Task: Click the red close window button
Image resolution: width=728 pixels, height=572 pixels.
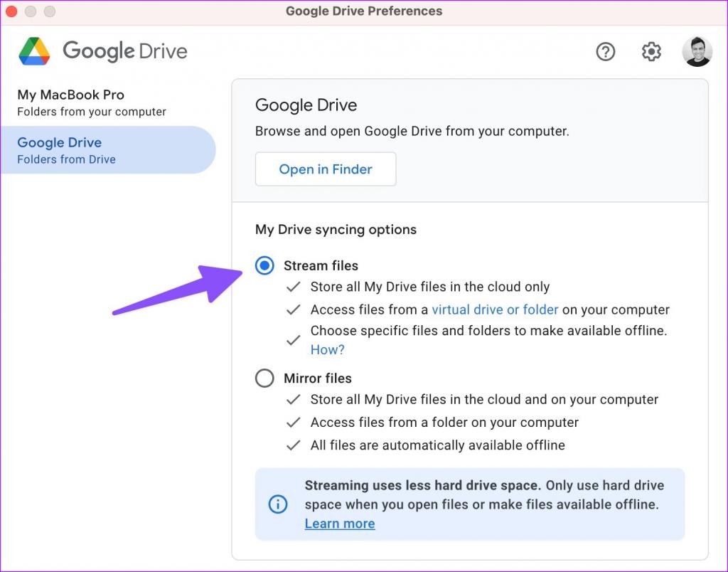Action: pos(11,11)
